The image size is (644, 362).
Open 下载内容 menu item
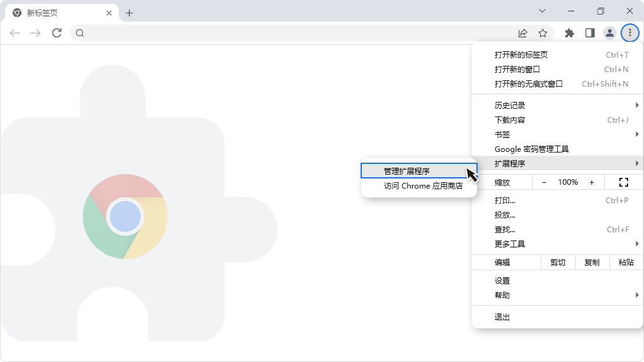557,120
